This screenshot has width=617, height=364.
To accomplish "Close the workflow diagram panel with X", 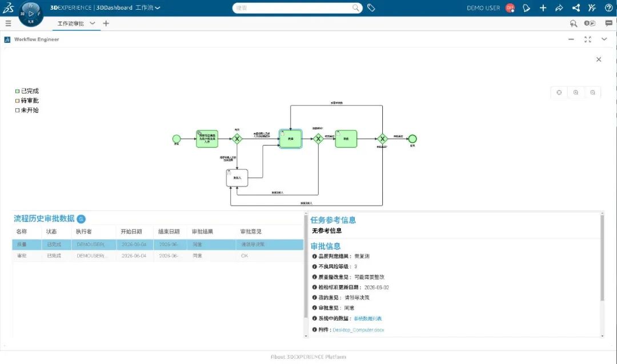I will (x=599, y=59).
